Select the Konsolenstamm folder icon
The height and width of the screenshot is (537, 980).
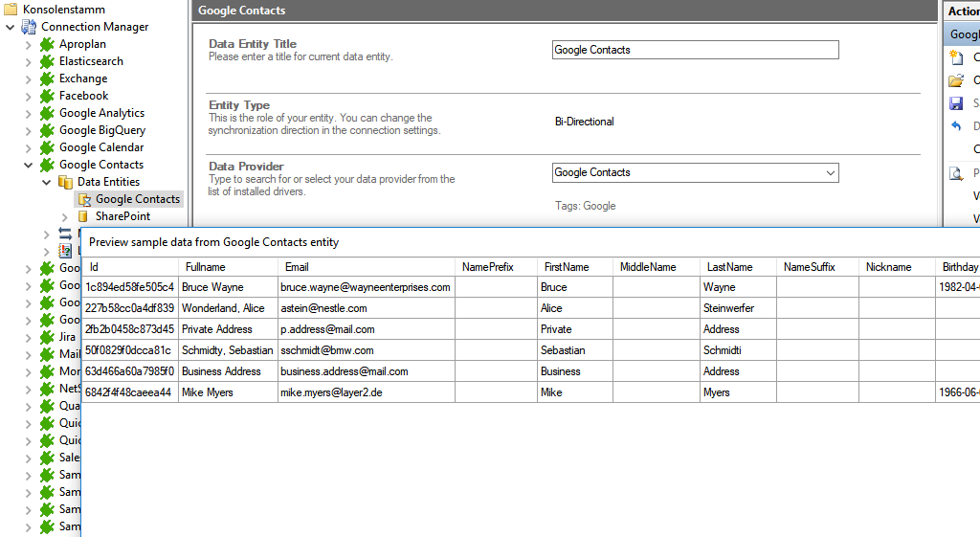[11, 10]
